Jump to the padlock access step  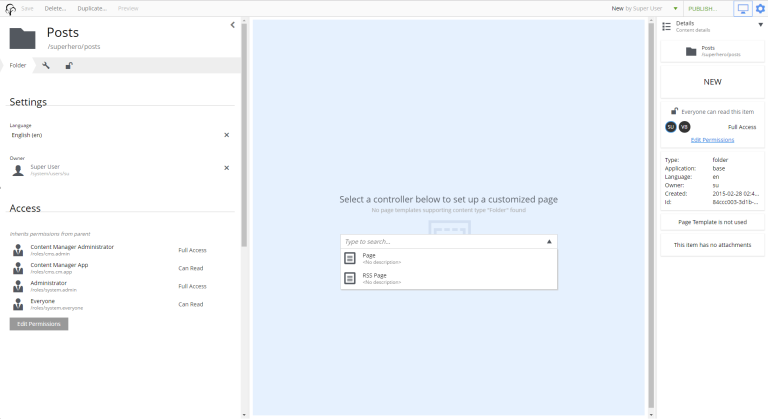pyautogui.click(x=69, y=65)
